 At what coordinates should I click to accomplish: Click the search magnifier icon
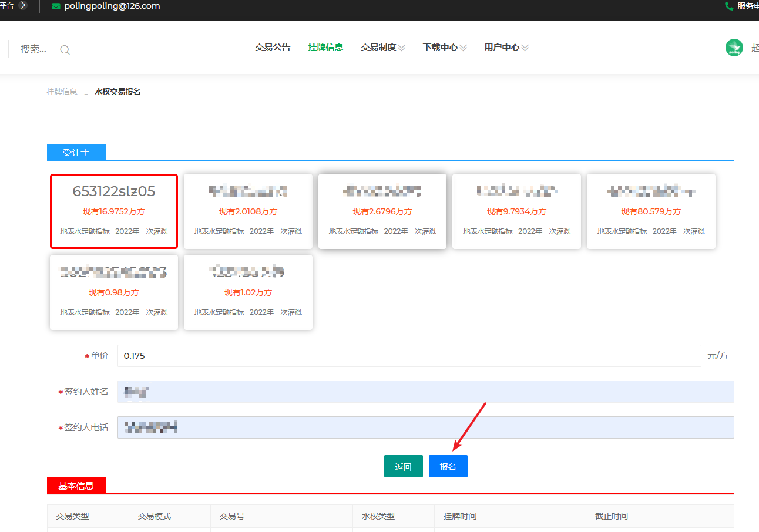click(65, 50)
